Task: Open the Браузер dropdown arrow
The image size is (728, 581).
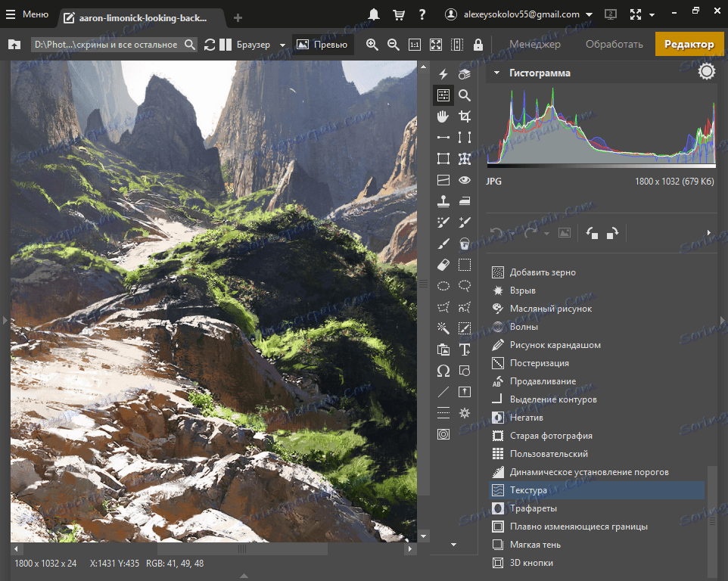Action: click(282, 45)
